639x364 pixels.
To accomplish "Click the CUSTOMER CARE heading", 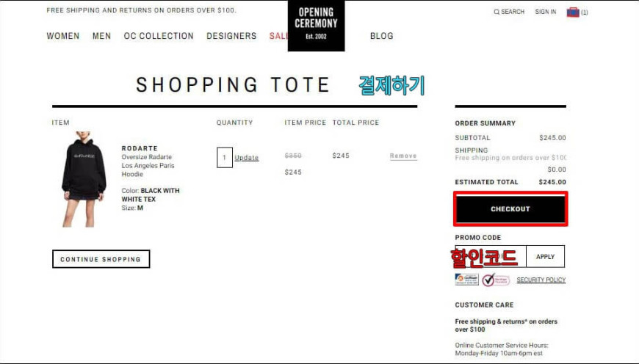I will click(484, 305).
